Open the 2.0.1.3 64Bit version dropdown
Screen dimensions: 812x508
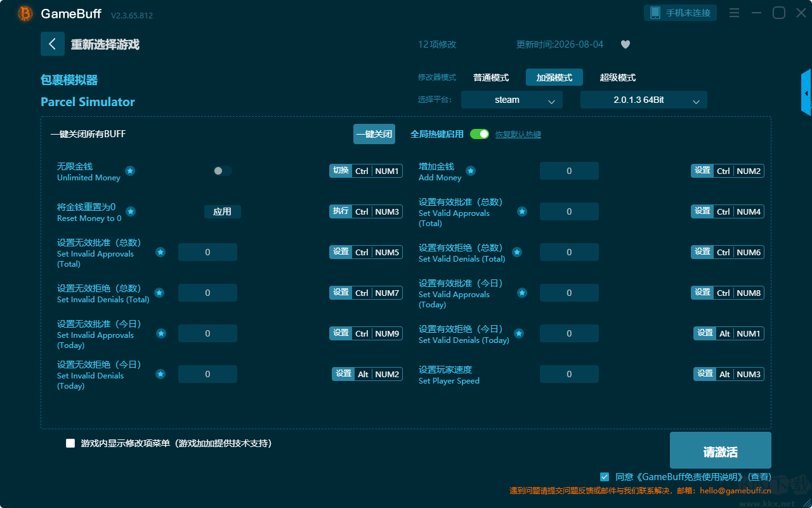coord(644,100)
